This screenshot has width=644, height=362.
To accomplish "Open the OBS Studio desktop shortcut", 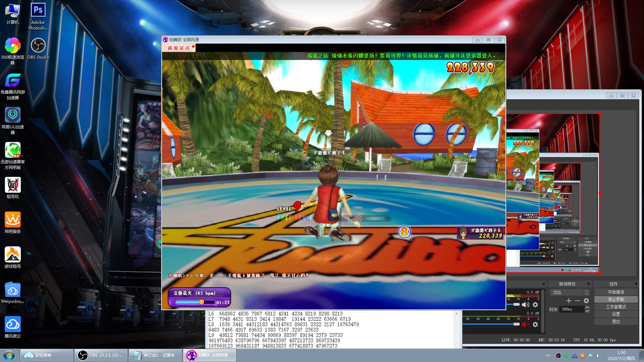I will pyautogui.click(x=38, y=49).
